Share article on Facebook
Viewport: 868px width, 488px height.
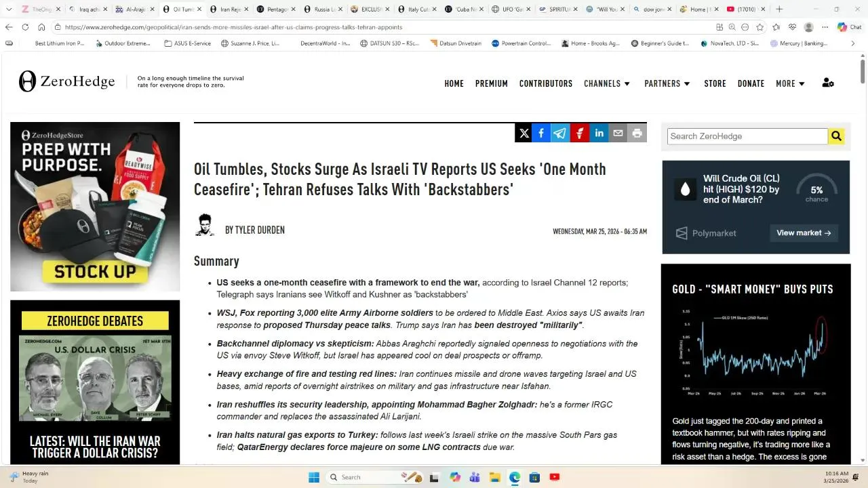tap(541, 134)
